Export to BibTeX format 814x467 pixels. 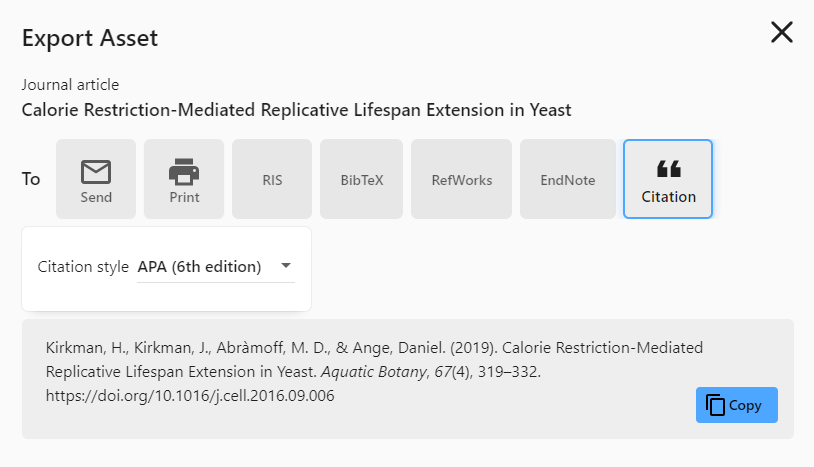click(361, 180)
